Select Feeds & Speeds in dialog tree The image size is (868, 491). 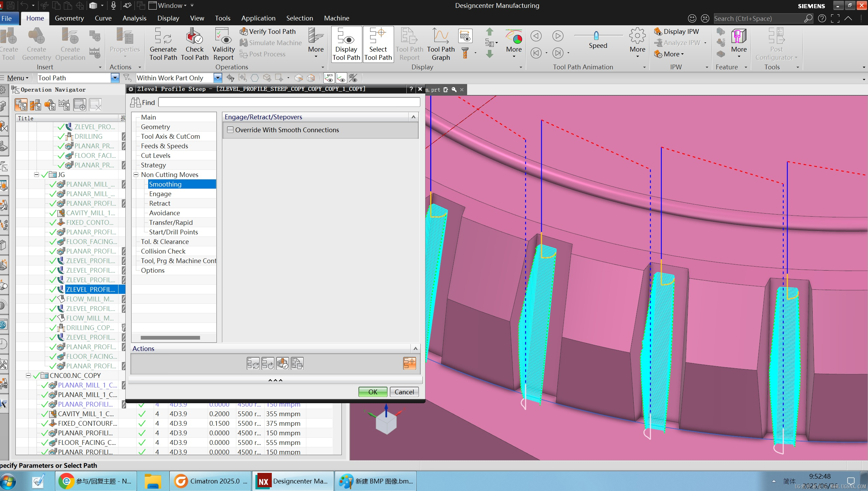[165, 146]
